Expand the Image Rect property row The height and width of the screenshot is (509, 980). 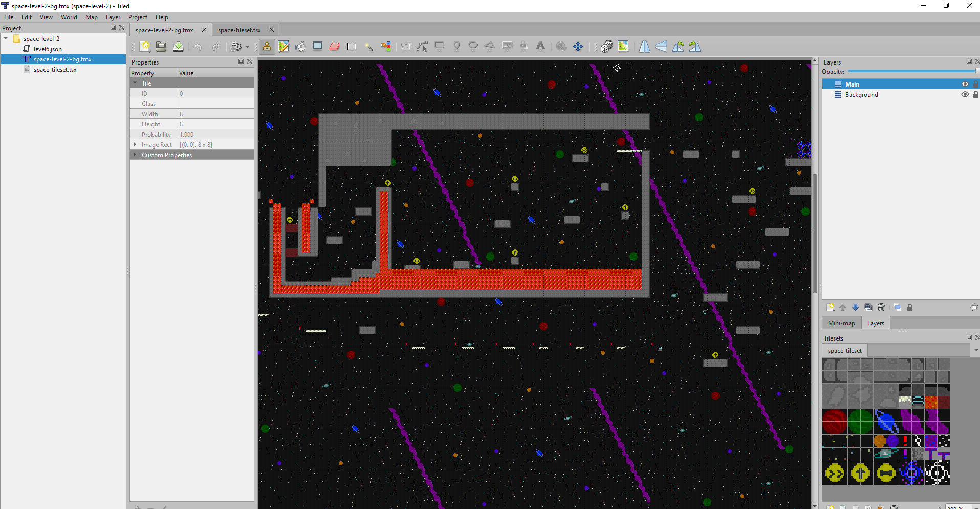click(x=135, y=145)
